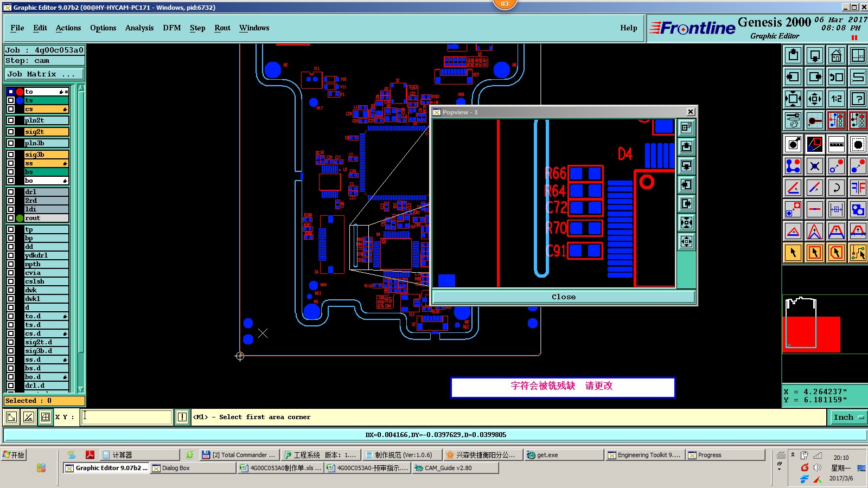Open the Analysis menu

point(139,28)
